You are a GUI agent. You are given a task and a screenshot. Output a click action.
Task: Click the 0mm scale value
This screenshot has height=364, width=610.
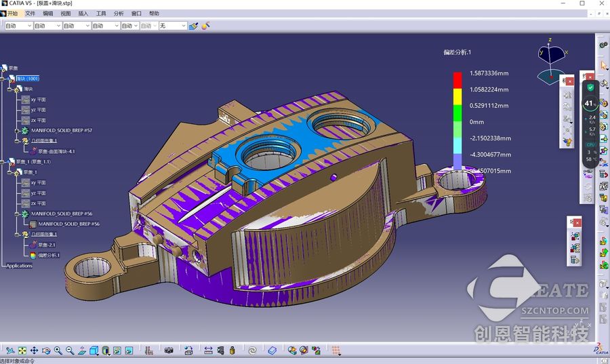476,122
